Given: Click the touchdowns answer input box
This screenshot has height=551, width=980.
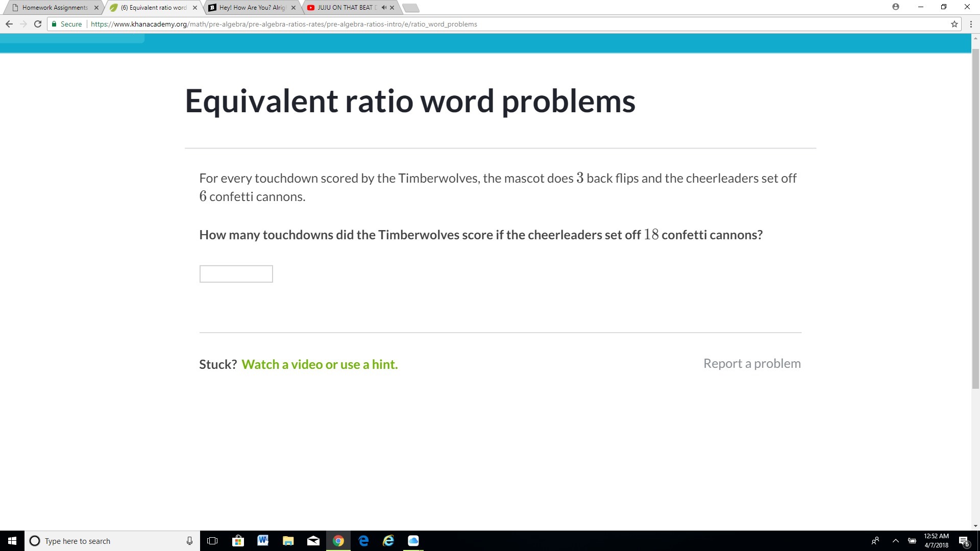Looking at the screenshot, I should (236, 274).
